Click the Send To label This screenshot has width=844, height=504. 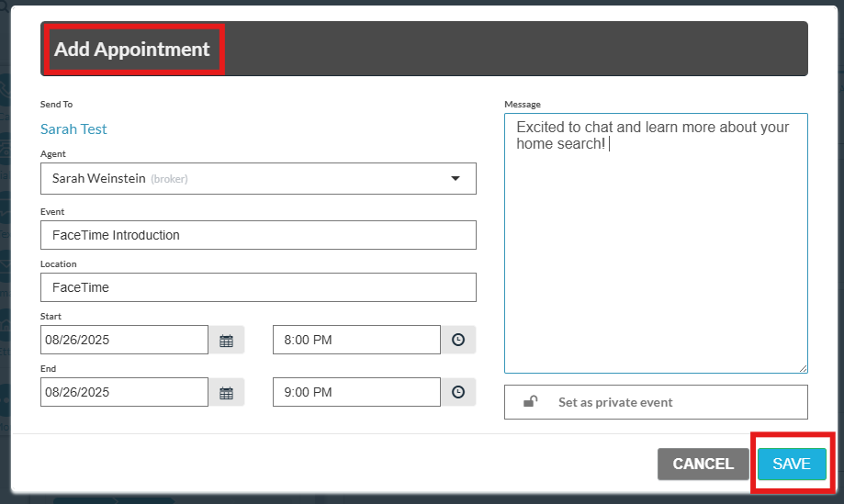[57, 105]
